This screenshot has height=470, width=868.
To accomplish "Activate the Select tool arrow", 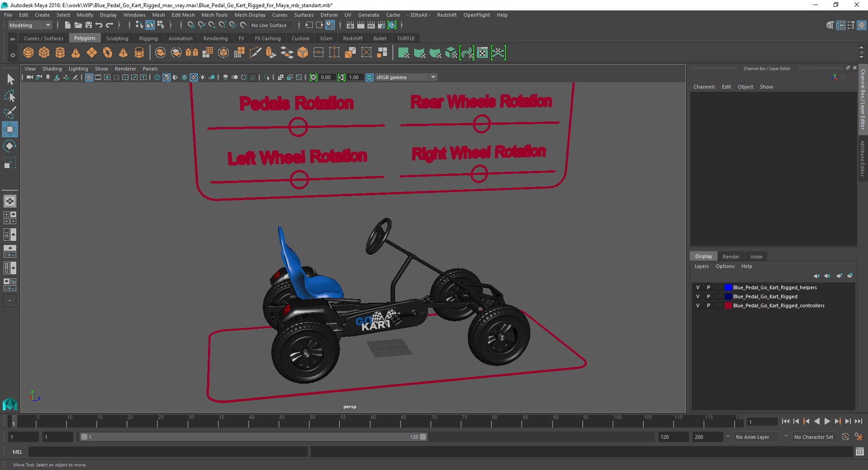I will click(x=10, y=79).
